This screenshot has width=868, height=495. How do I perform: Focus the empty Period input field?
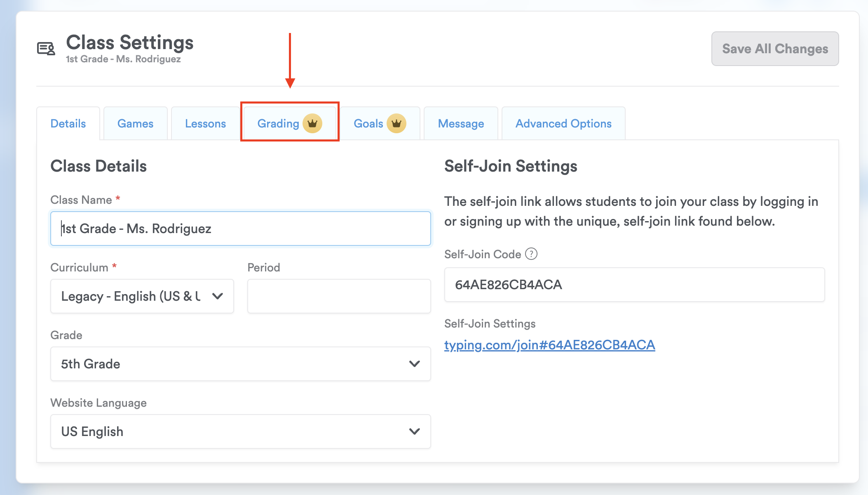339,296
